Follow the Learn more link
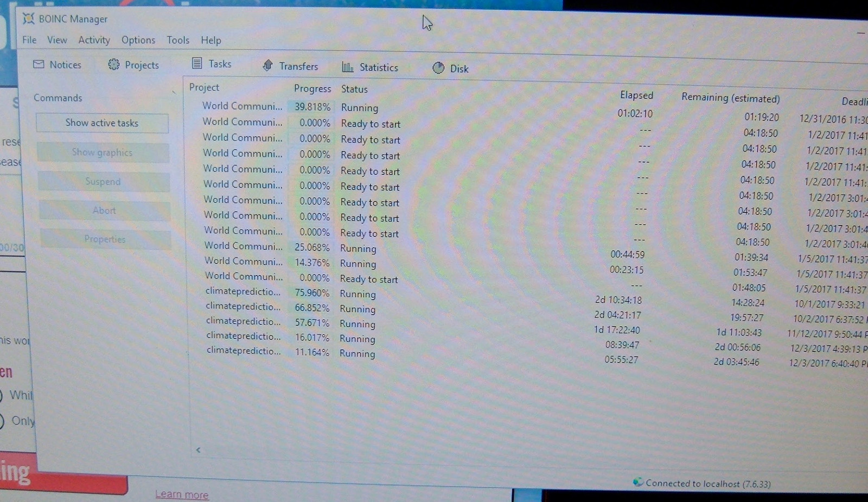The width and height of the screenshot is (868, 502). tap(182, 494)
